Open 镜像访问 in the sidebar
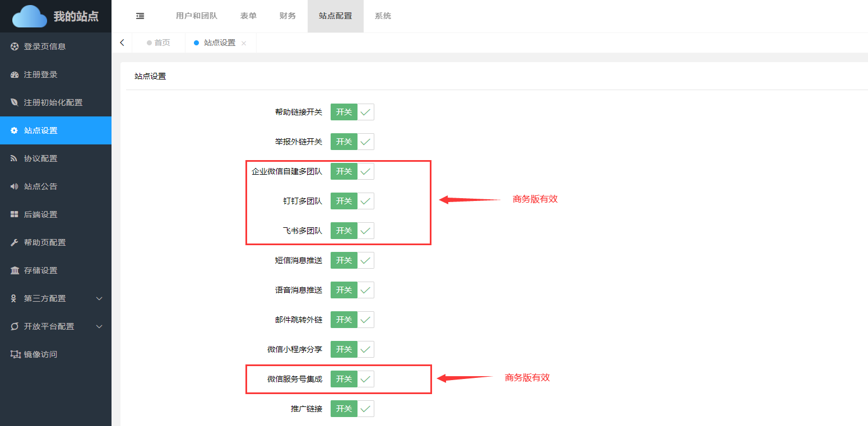Screen dimensions: 868x426 pyautogui.click(x=40, y=354)
